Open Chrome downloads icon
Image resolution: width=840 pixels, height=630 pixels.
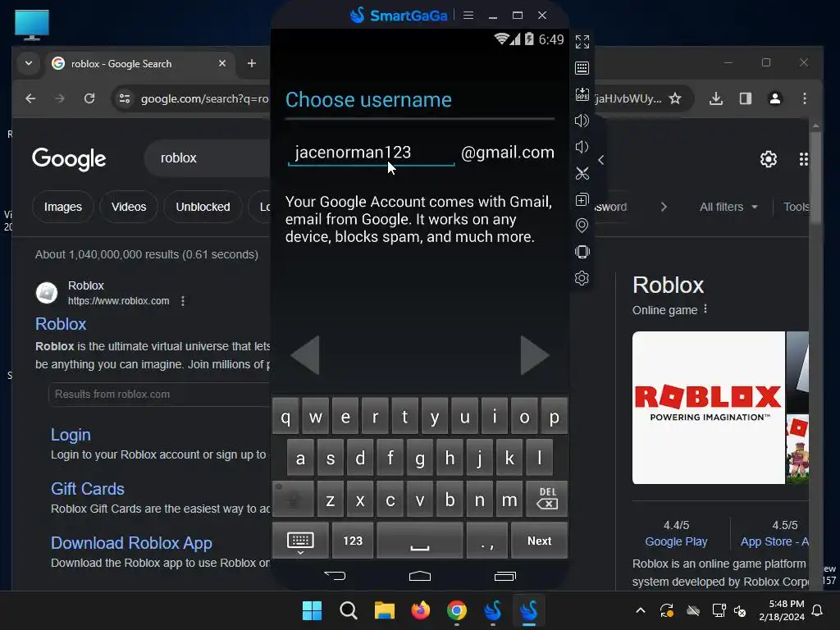click(x=716, y=98)
